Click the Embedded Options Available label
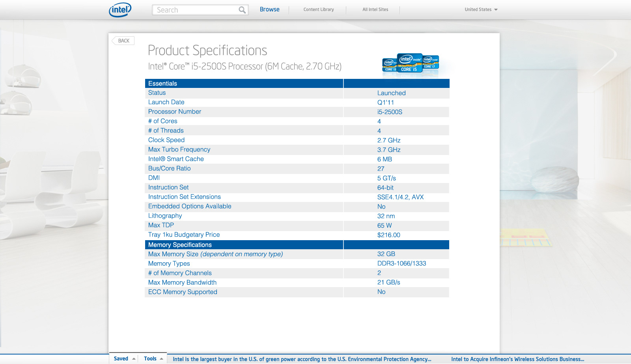The image size is (631, 364). pyautogui.click(x=190, y=206)
